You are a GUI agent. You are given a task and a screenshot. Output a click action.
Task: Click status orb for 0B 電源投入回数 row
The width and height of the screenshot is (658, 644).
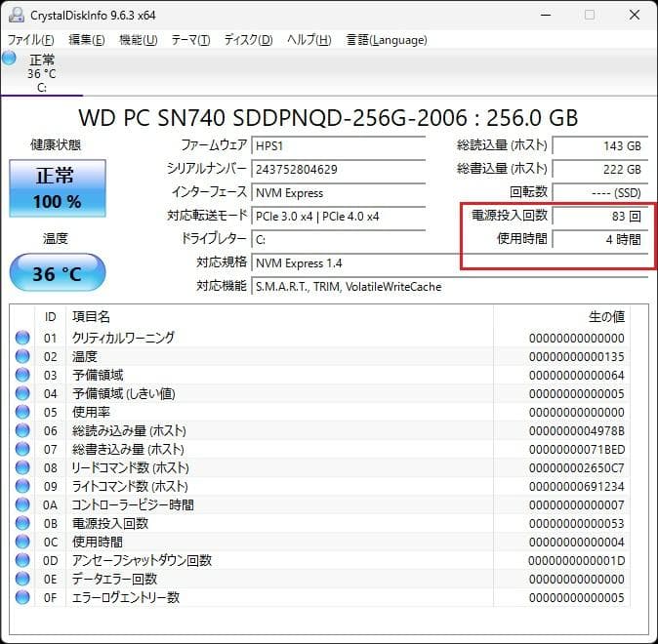(x=22, y=523)
